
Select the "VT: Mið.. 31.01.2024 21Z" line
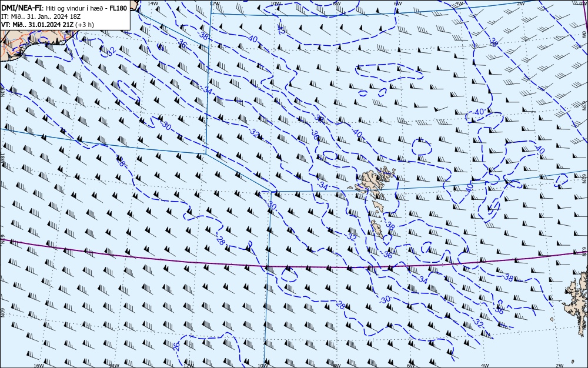tap(38, 25)
